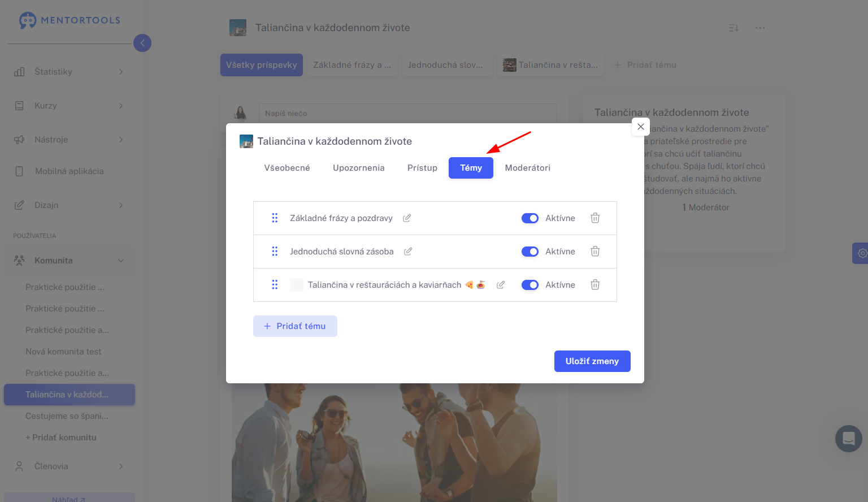Collapse the sidebar with the arrow button
Screen dimensions: 868x502
pos(142,43)
